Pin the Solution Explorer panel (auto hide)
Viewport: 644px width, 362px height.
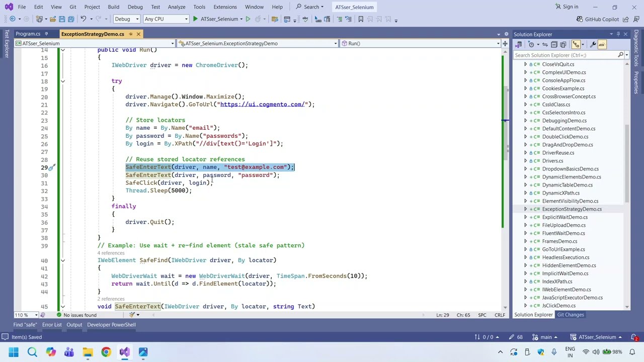(618, 34)
